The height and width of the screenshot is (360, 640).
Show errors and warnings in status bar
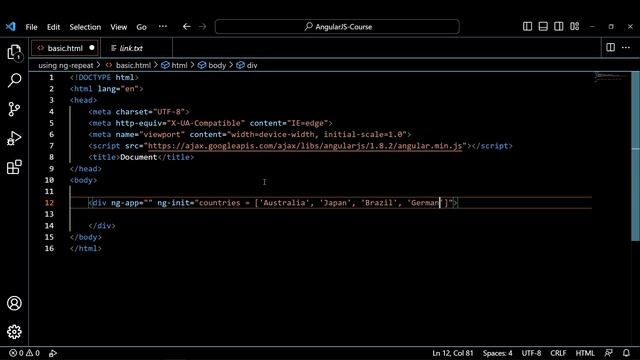[x=24, y=353]
